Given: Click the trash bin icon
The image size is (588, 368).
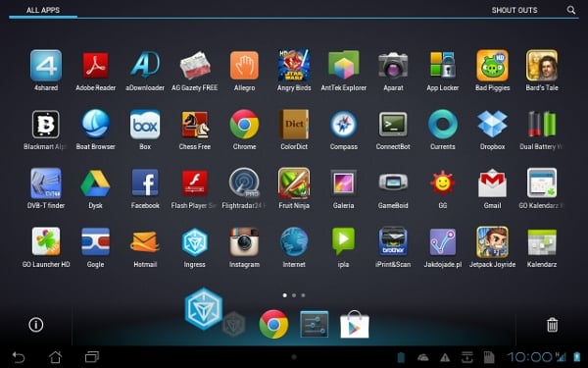Looking at the screenshot, I should pyautogui.click(x=552, y=325).
